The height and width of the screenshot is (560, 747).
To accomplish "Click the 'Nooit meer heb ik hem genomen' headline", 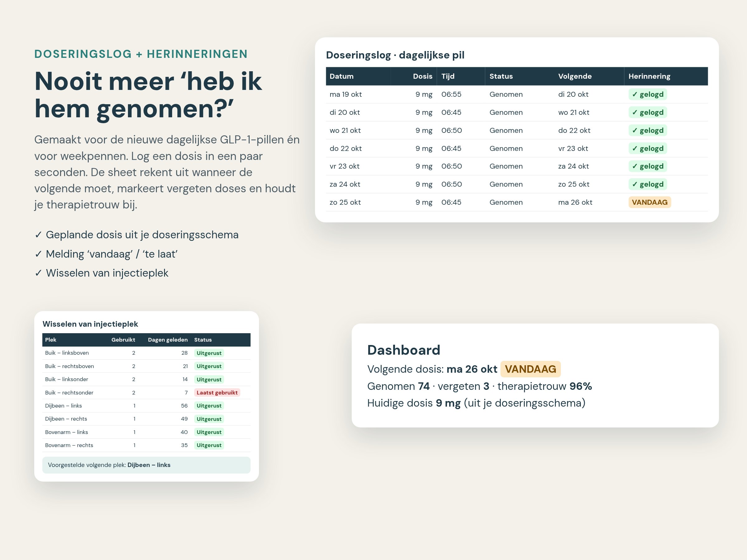I will (148, 95).
